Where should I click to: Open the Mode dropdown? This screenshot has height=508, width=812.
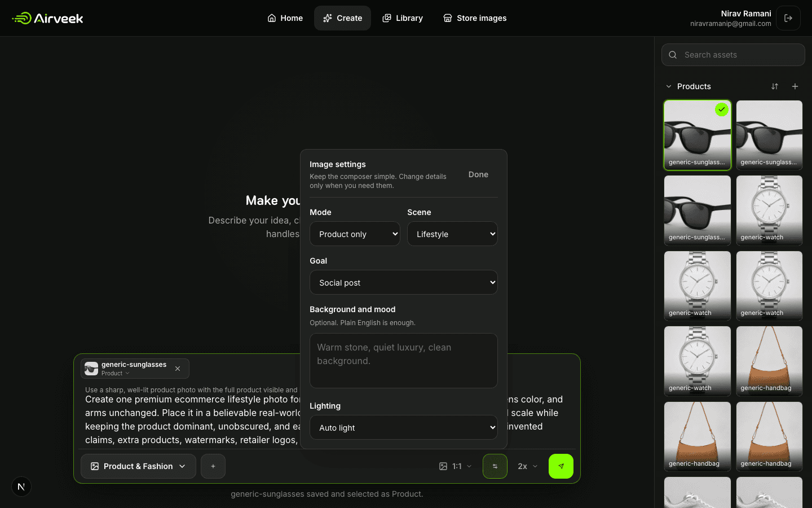tap(355, 234)
